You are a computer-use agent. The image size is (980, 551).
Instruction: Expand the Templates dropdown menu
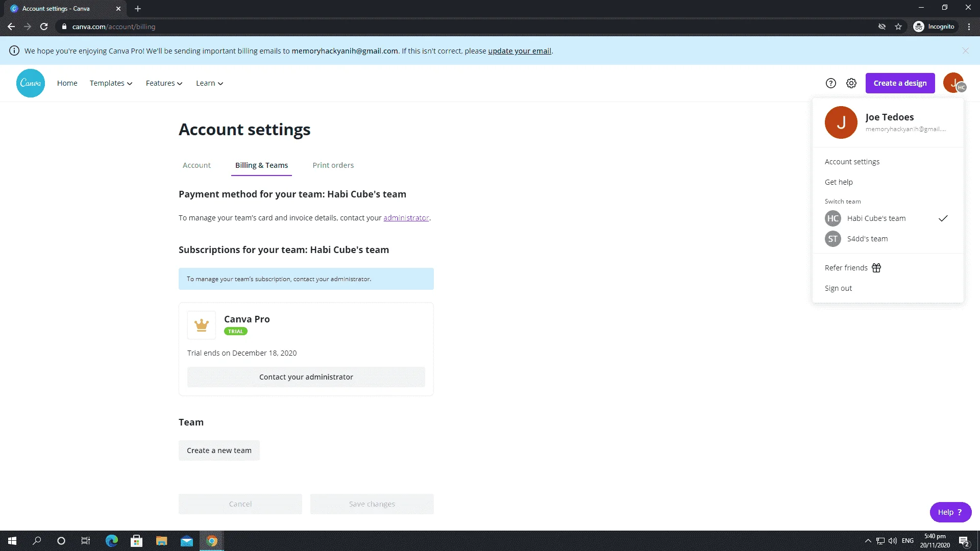tap(111, 83)
